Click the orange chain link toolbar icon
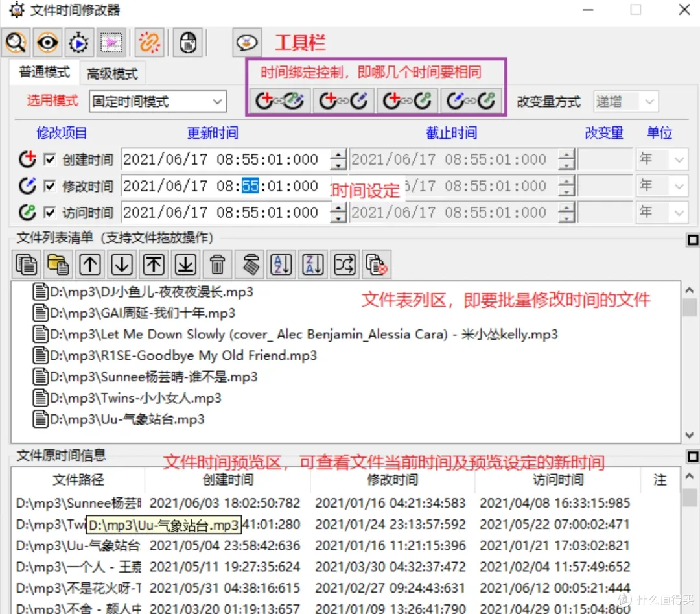700x614 pixels. [x=149, y=42]
